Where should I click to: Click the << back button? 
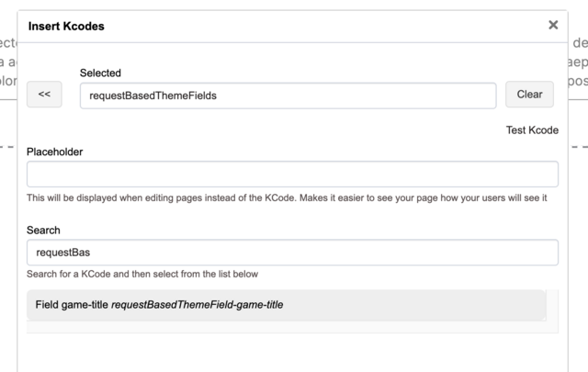44,95
